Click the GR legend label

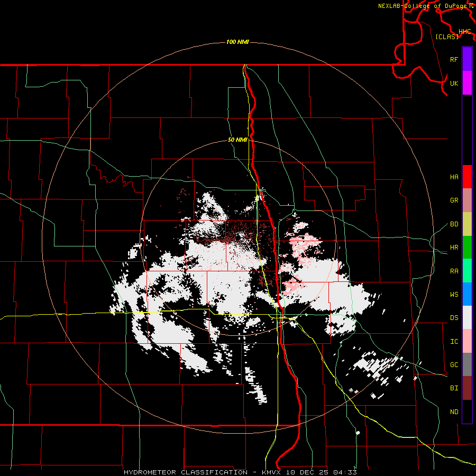point(454,200)
